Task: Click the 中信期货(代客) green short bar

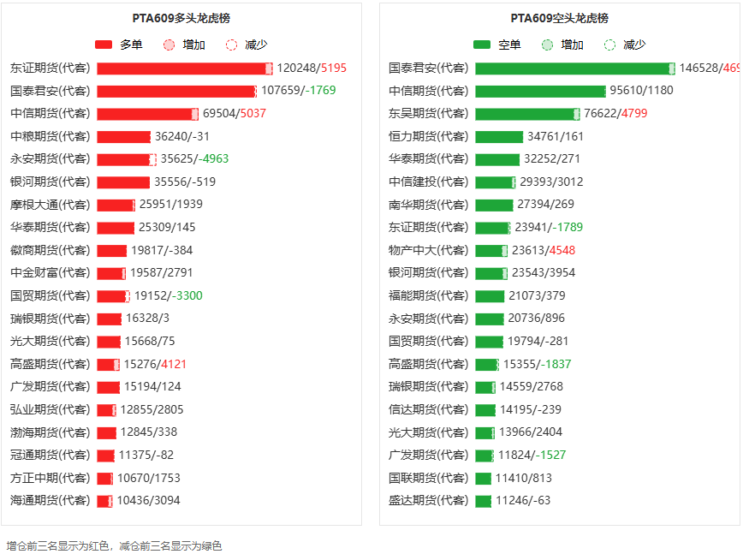Action: (541, 91)
